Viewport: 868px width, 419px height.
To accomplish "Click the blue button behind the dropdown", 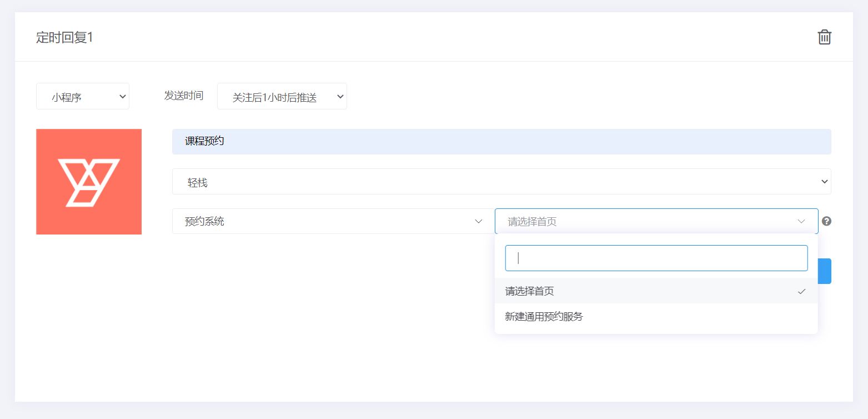I will pyautogui.click(x=825, y=271).
